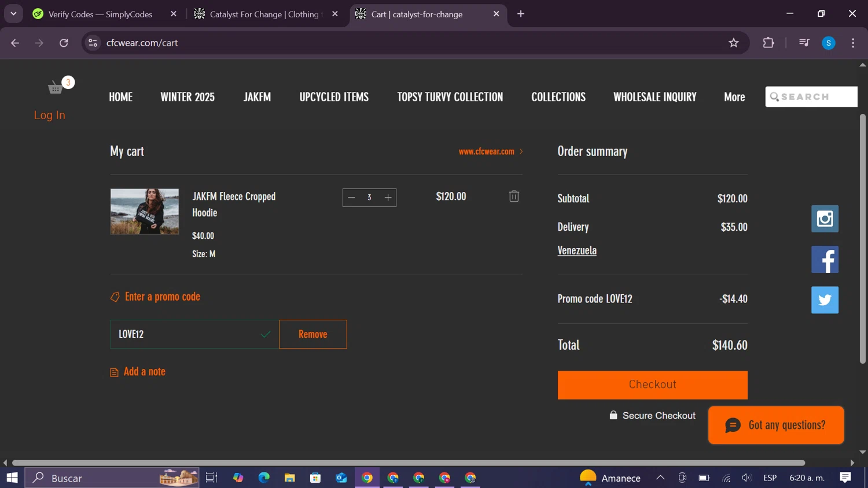
Task: Open the JAKFM menu item
Action: (x=258, y=97)
